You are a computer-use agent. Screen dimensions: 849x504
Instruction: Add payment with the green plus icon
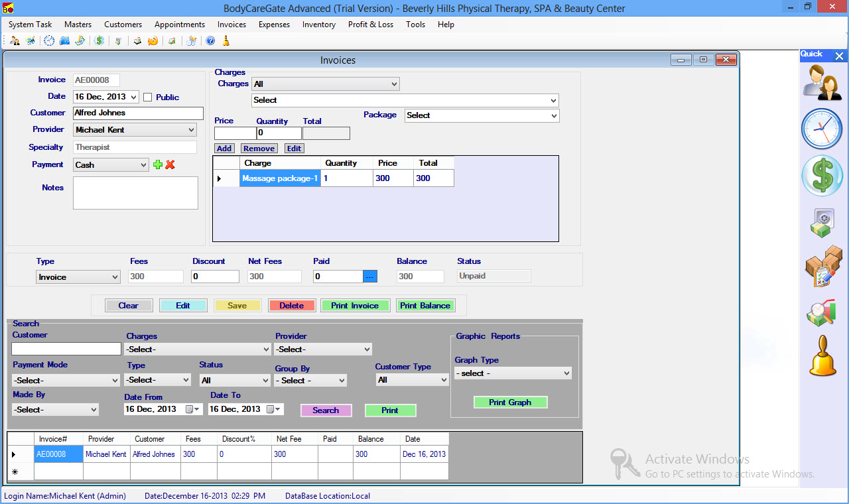(158, 164)
